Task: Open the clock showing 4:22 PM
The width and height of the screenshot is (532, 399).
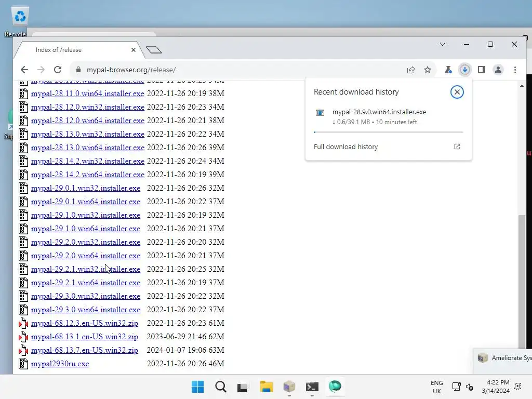Action: (496, 387)
